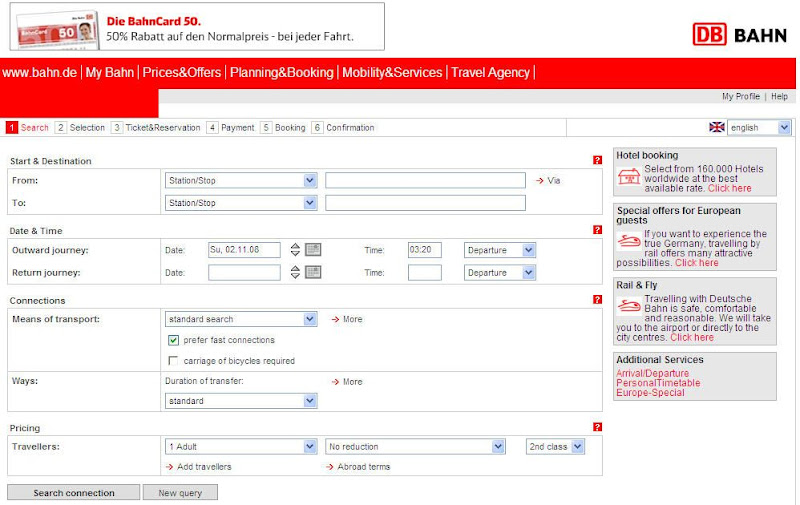Focus the To station text field

[426, 203]
